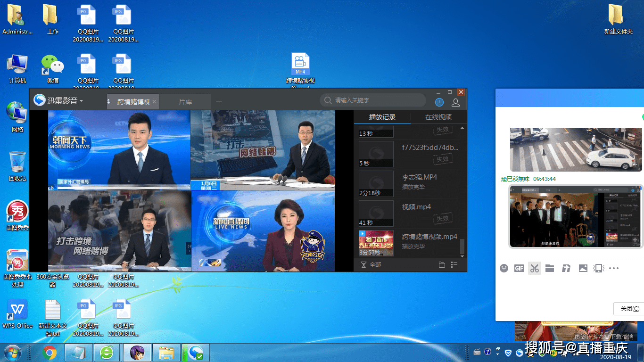Click the 2分18秒 thumbnail of 李志强.MP4
This screenshot has height=362, width=644.
376,184
